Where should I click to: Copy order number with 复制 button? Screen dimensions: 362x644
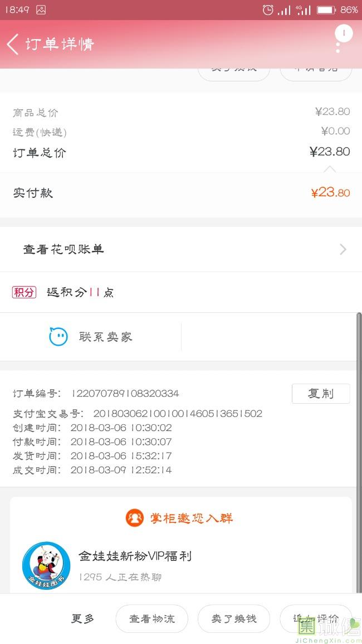pyautogui.click(x=321, y=394)
